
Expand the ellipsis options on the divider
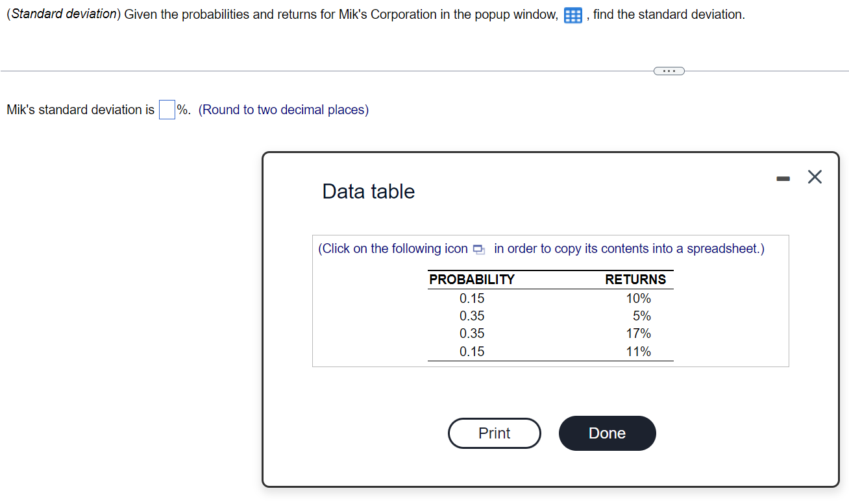pyautogui.click(x=669, y=70)
